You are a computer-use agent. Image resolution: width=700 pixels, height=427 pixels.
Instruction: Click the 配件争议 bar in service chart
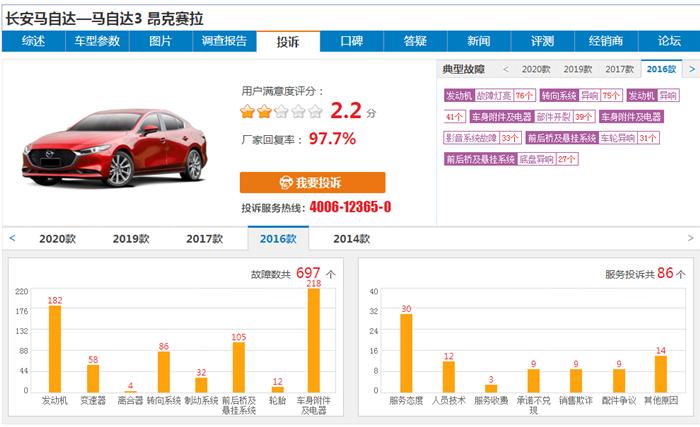619,381
